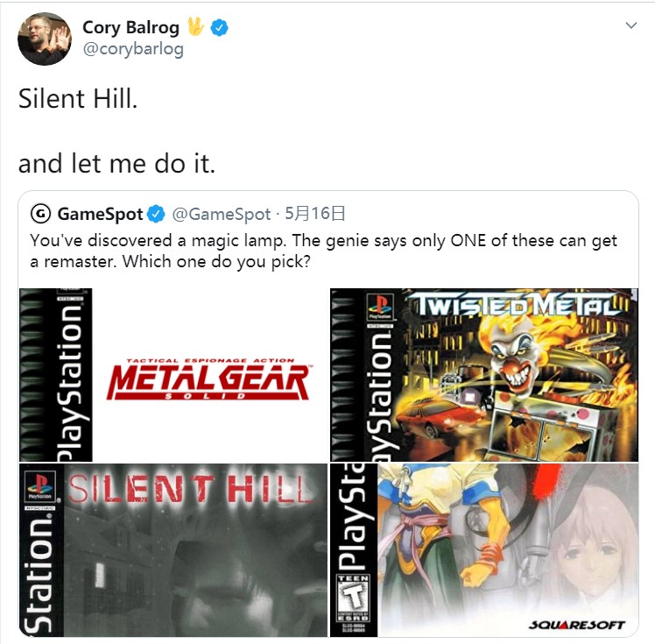Open the @GameSpot handle in quoted tweet
Image resolution: width=655 pixels, height=644 pixels.
[x=222, y=215]
